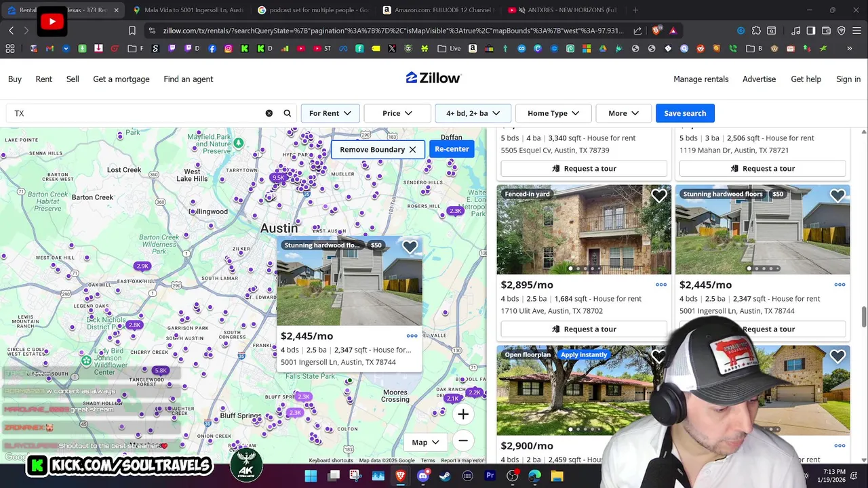Save 5001 Ingersoll Ln results card heart
The width and height of the screenshot is (868, 488).
tap(837, 196)
